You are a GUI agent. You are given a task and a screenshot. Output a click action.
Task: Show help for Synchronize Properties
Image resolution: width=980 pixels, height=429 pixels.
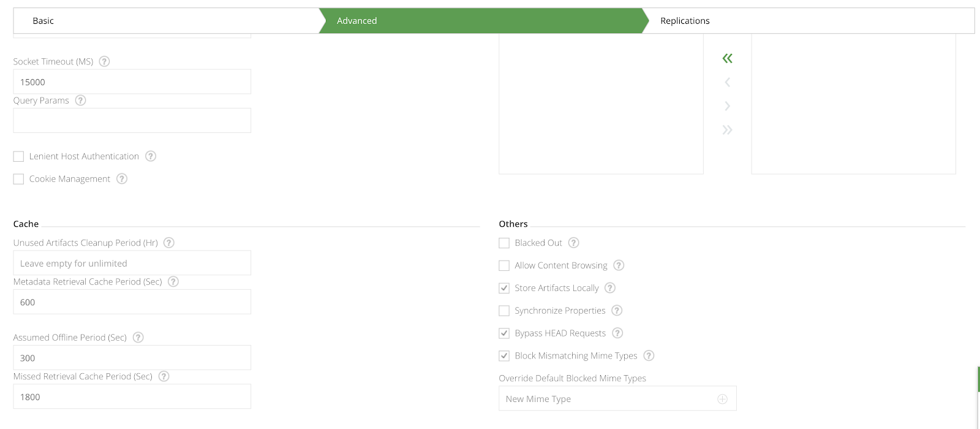(617, 311)
